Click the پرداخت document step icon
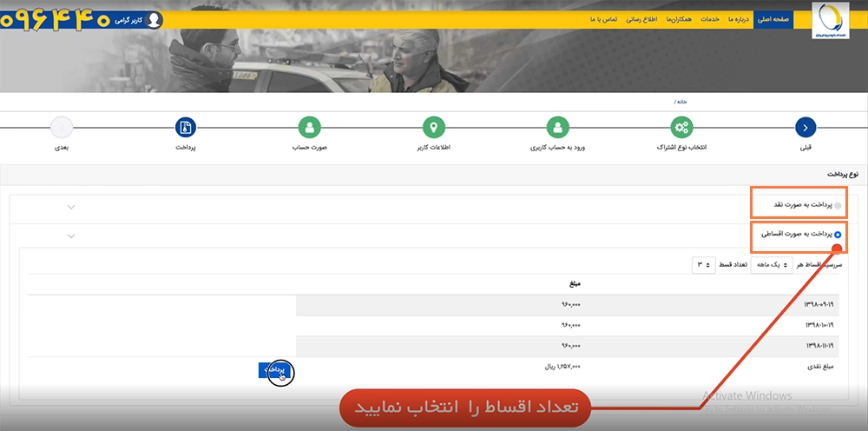This screenshot has width=868, height=431. point(186,128)
